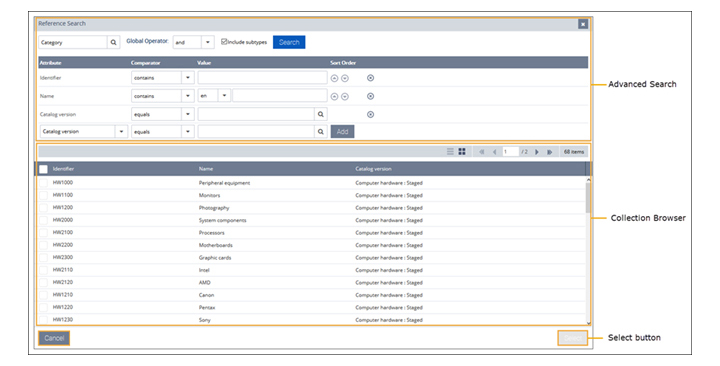720x366 pixels.
Task: Sort results by Name column header
Action: click(206, 169)
